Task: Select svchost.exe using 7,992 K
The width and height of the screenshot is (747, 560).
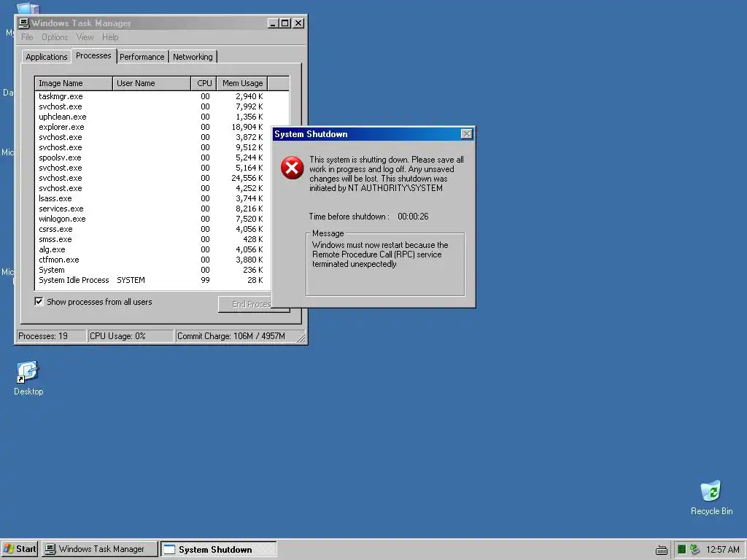Action: (152, 106)
